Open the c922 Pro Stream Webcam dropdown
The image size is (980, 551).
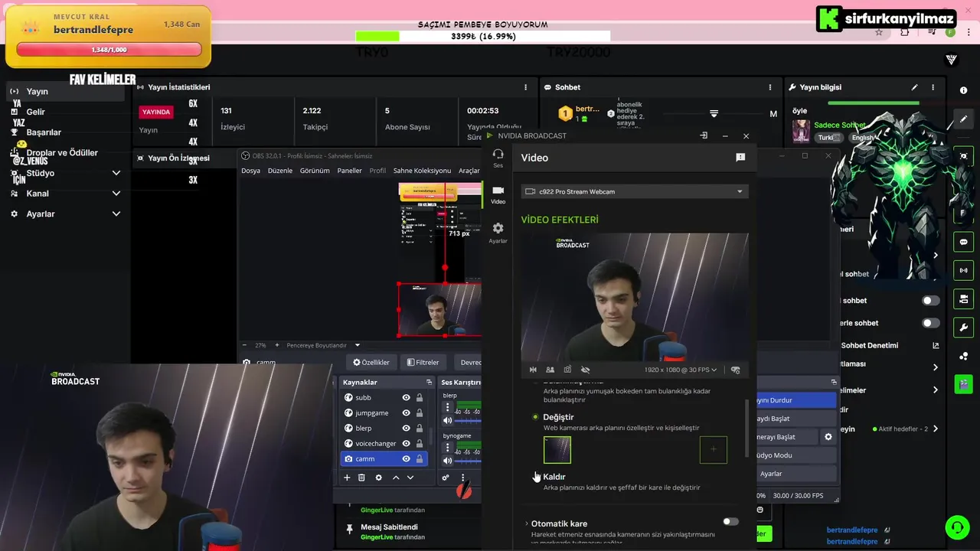pos(635,191)
